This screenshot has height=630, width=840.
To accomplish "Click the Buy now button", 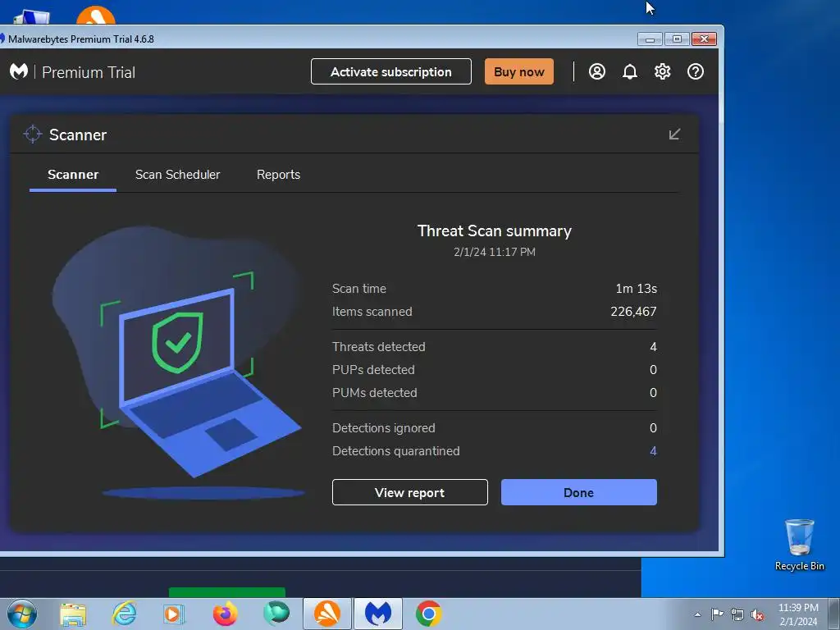I will [x=519, y=71].
